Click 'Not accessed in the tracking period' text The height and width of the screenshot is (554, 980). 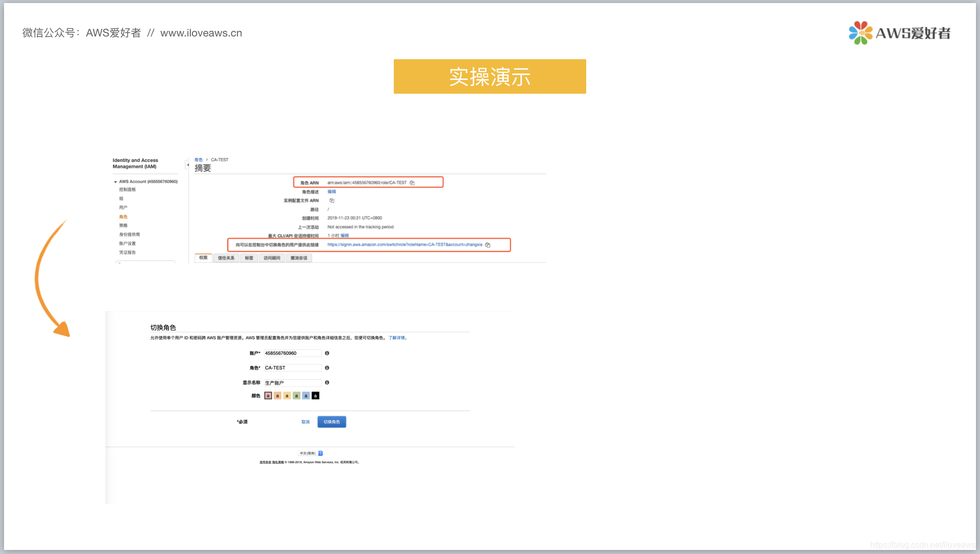coord(360,227)
